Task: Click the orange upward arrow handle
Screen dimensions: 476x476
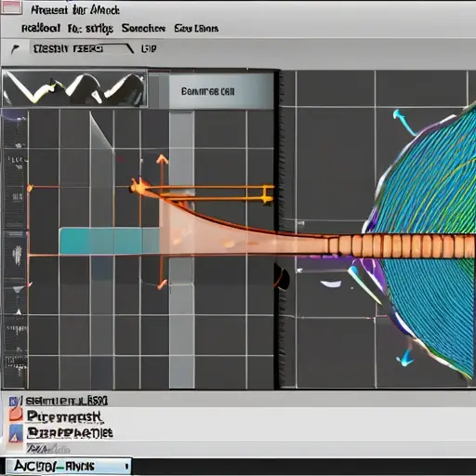Action: 162,159
